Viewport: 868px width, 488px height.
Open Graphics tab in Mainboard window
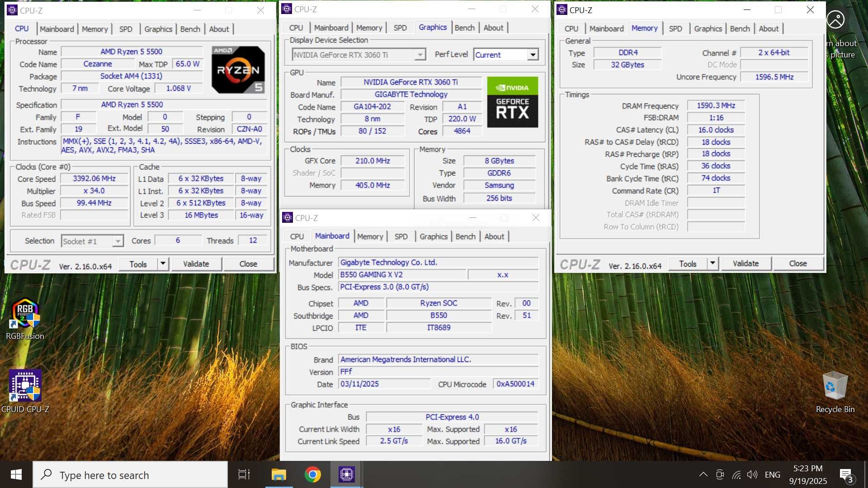click(434, 236)
